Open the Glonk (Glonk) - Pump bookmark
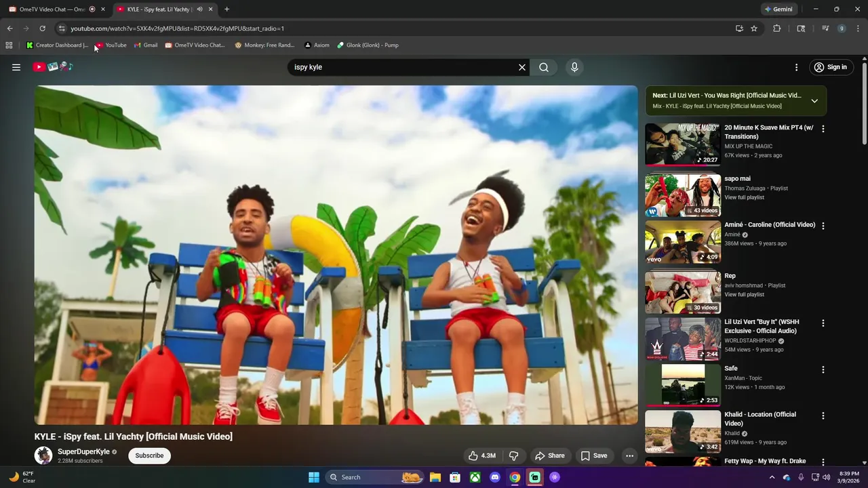This screenshot has height=488, width=868. pos(368,45)
